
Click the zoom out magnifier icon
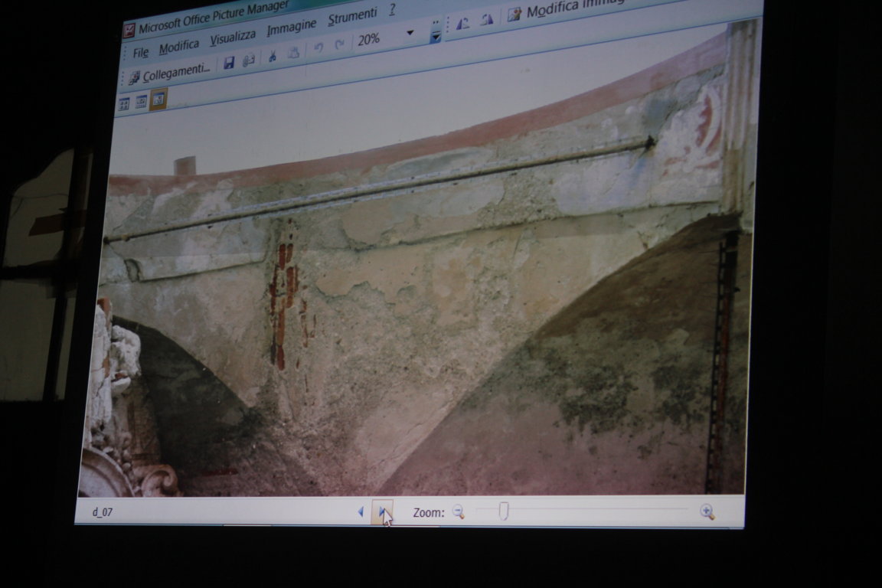click(x=459, y=512)
